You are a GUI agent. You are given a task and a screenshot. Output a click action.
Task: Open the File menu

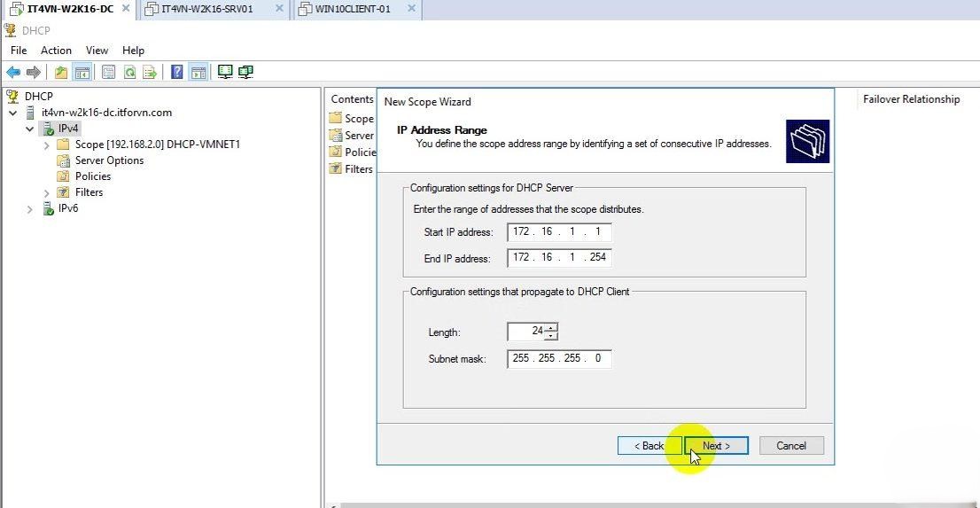click(19, 51)
